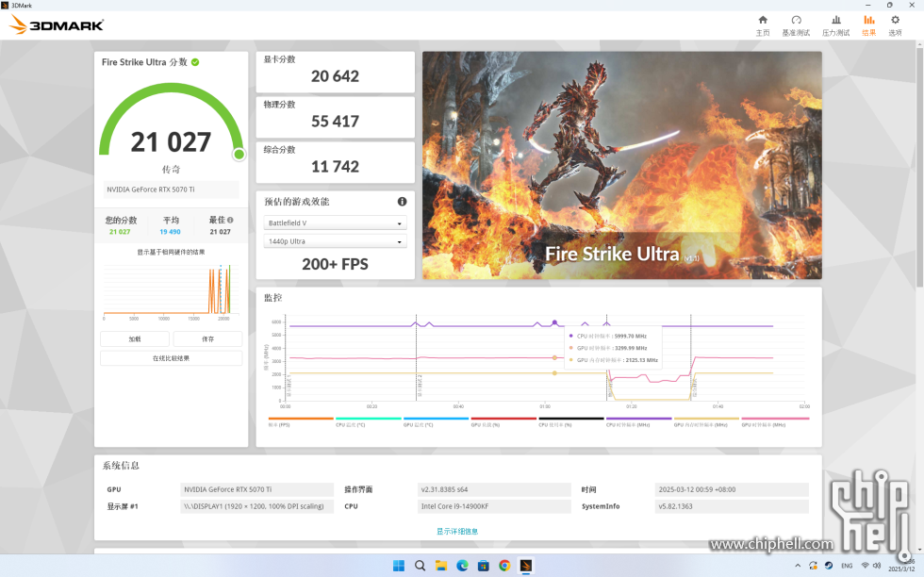Click the main score 21 027
This screenshot has width=924, height=577.
171,142
